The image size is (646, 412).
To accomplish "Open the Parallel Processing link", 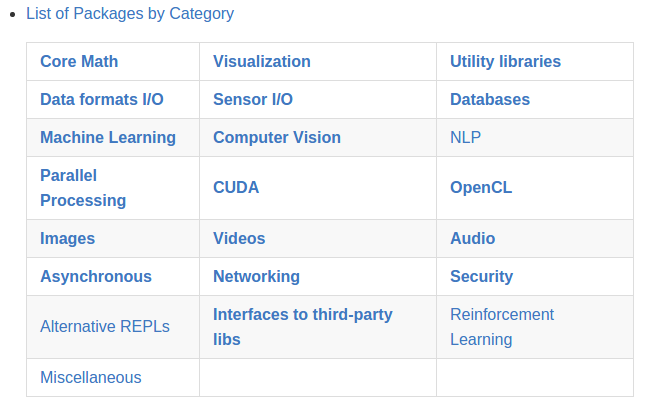I will coord(83,188).
